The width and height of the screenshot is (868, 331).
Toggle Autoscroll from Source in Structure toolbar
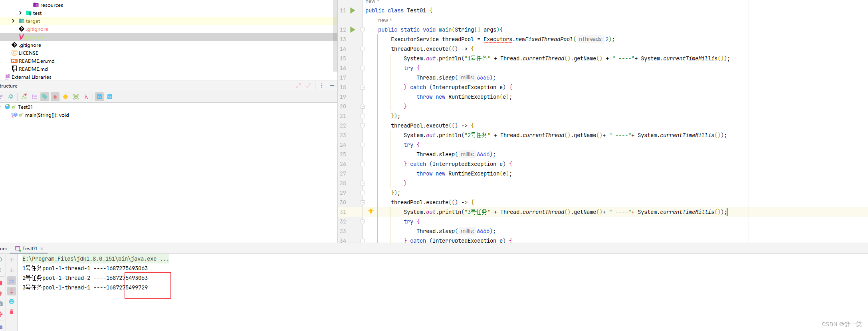[110, 97]
